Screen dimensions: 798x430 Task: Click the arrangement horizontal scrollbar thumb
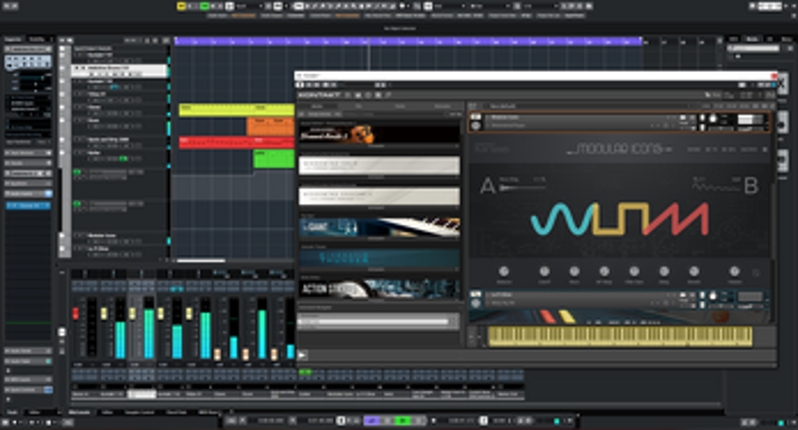201,261
